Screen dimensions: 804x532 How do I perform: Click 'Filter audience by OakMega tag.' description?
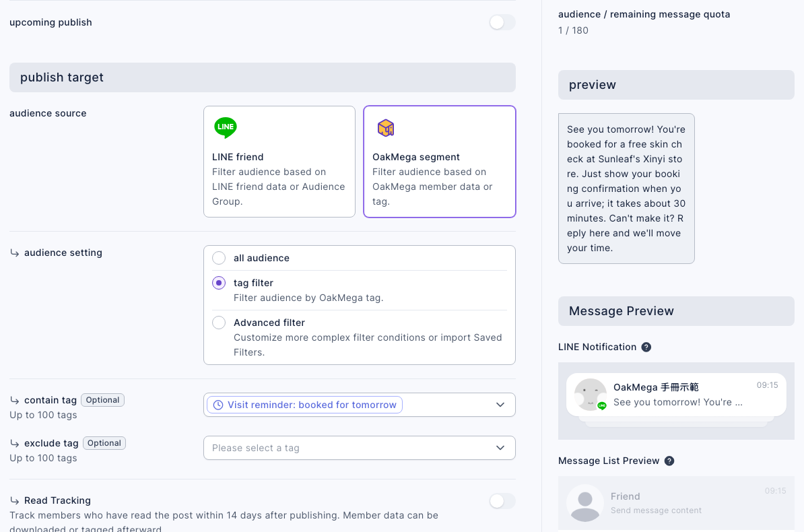pyautogui.click(x=308, y=298)
